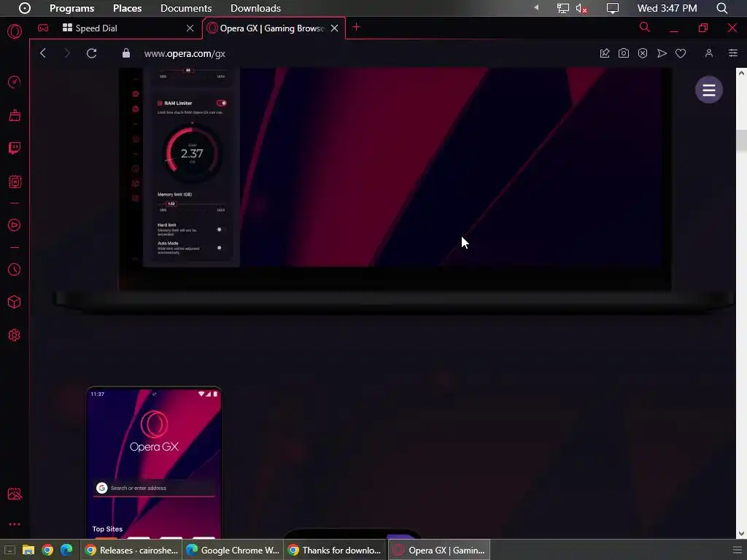Open Settings gear in Opera sidebar

pos(15,335)
